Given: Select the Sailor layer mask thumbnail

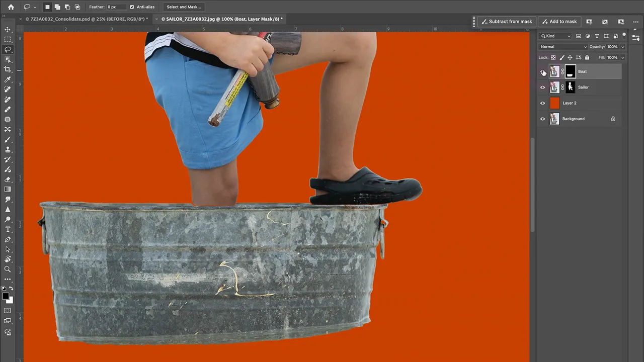Looking at the screenshot, I should 570,87.
